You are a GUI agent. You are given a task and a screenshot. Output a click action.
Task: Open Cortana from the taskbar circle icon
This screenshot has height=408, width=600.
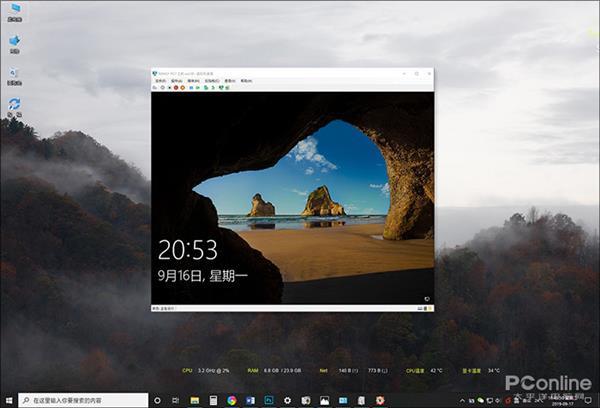tap(157, 400)
